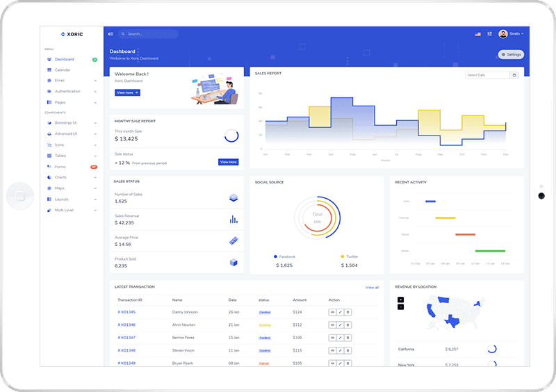Collapse sidebar with the menu toggle icon
The height and width of the screenshot is (392, 556).
(x=110, y=33)
